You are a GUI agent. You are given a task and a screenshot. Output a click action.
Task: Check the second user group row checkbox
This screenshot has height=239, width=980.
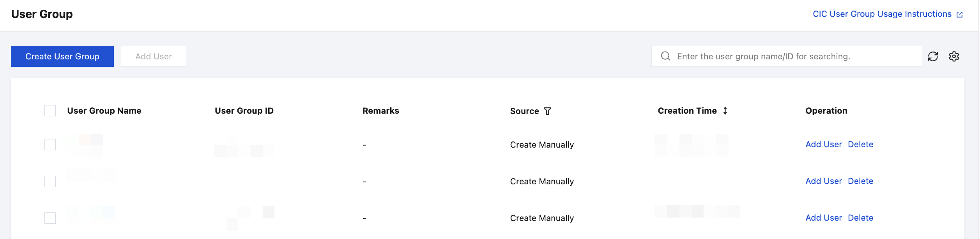(50, 182)
